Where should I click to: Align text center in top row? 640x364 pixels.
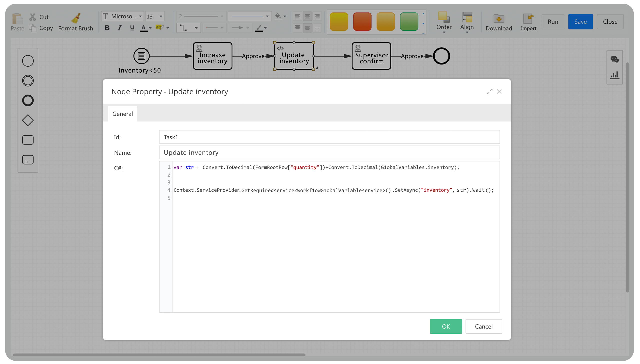307,16
